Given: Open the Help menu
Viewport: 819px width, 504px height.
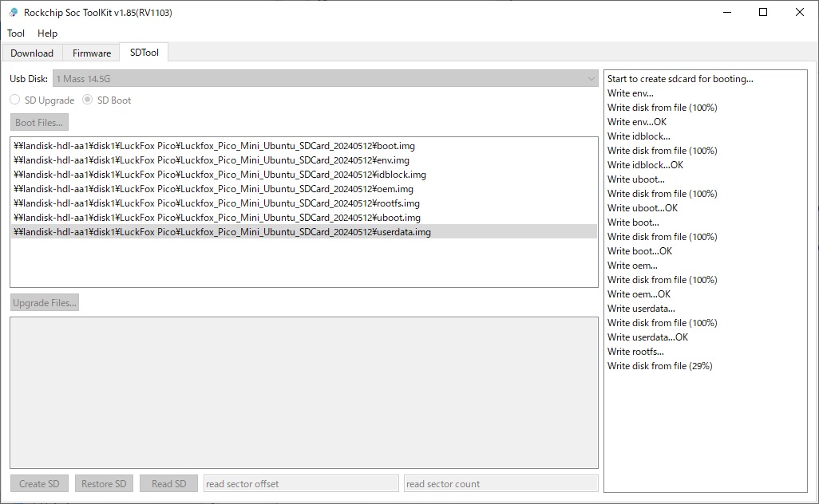Looking at the screenshot, I should 48,33.
